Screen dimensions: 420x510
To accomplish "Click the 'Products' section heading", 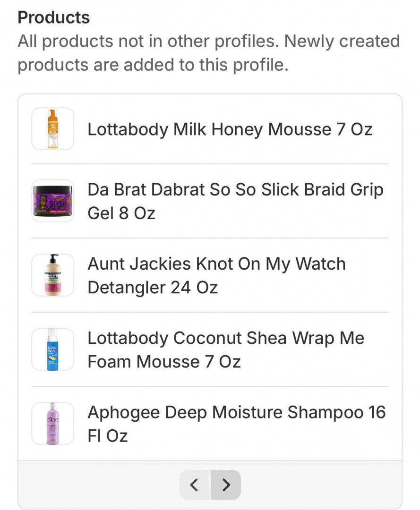I will point(53,17).
